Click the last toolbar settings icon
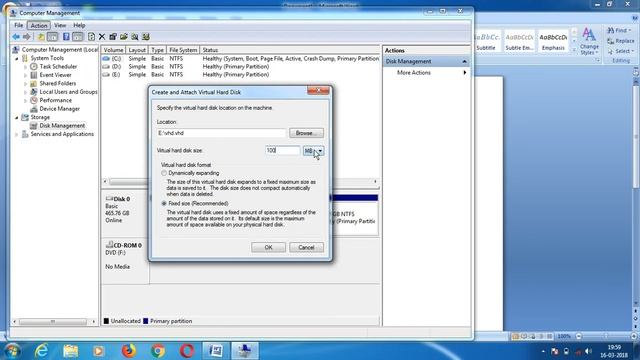The height and width of the screenshot is (360, 640). 146,37
